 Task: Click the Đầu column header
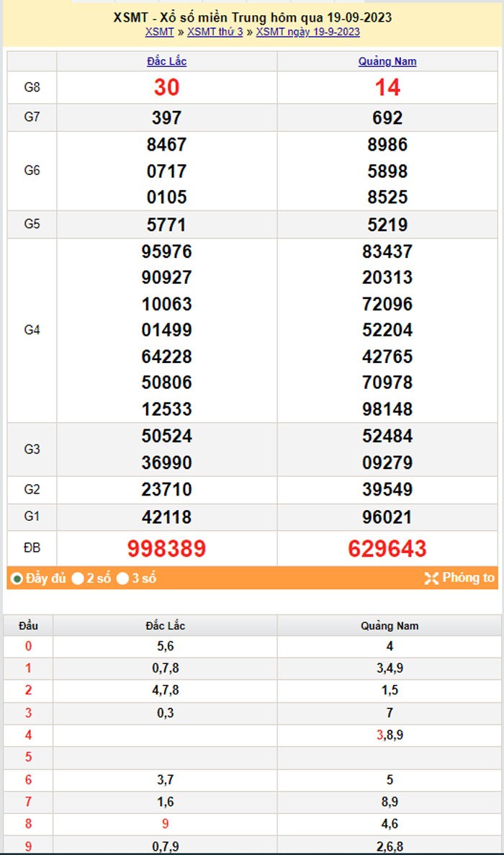(29, 626)
